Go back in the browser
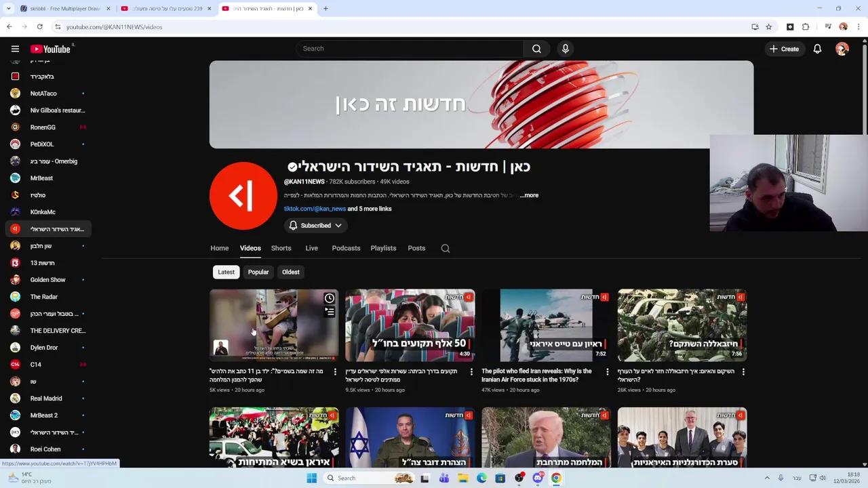The width and height of the screenshot is (868, 488). click(x=9, y=27)
